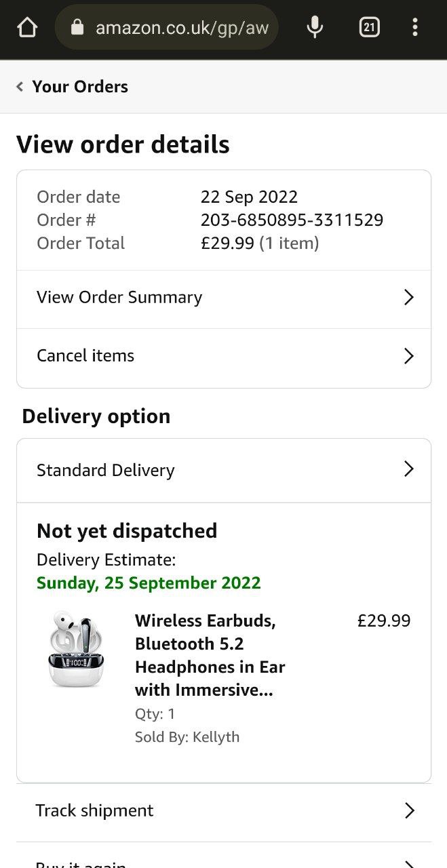Open the Wireless Earbuds Bluetooth 5.2 product title

point(210,655)
